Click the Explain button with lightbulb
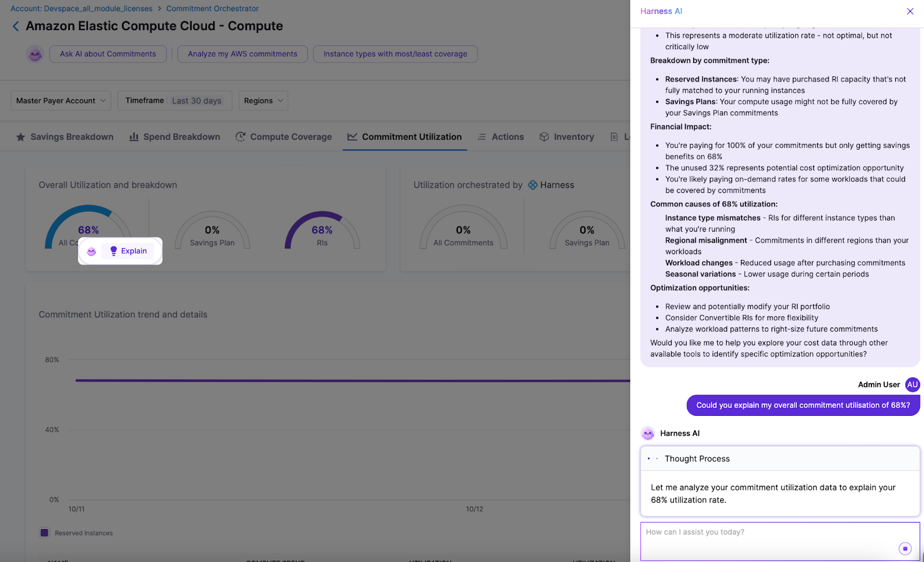Viewport: 924px width, 562px height. (128, 251)
